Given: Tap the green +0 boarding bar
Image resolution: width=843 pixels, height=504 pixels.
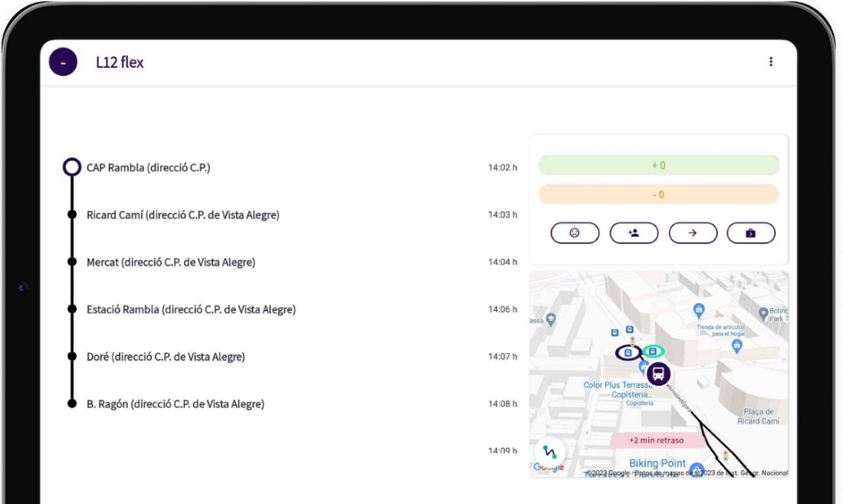Looking at the screenshot, I should click(x=658, y=165).
